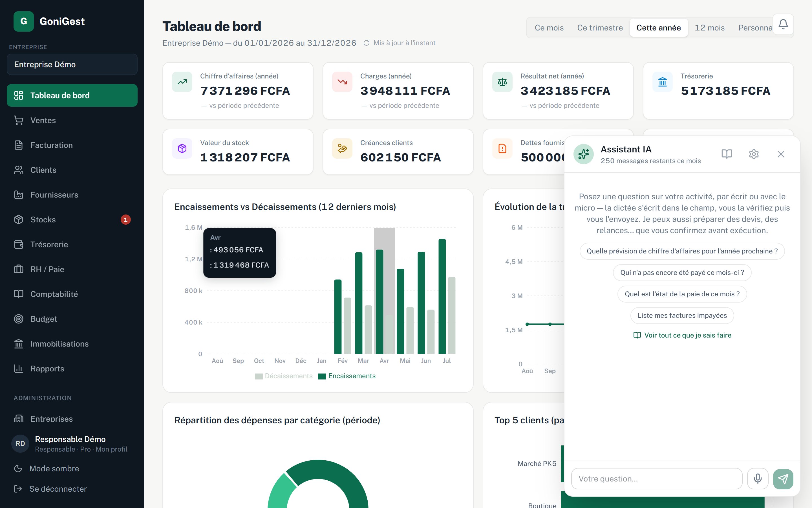Open Rapports in the sidebar
This screenshot has width=812, height=508.
72,369
